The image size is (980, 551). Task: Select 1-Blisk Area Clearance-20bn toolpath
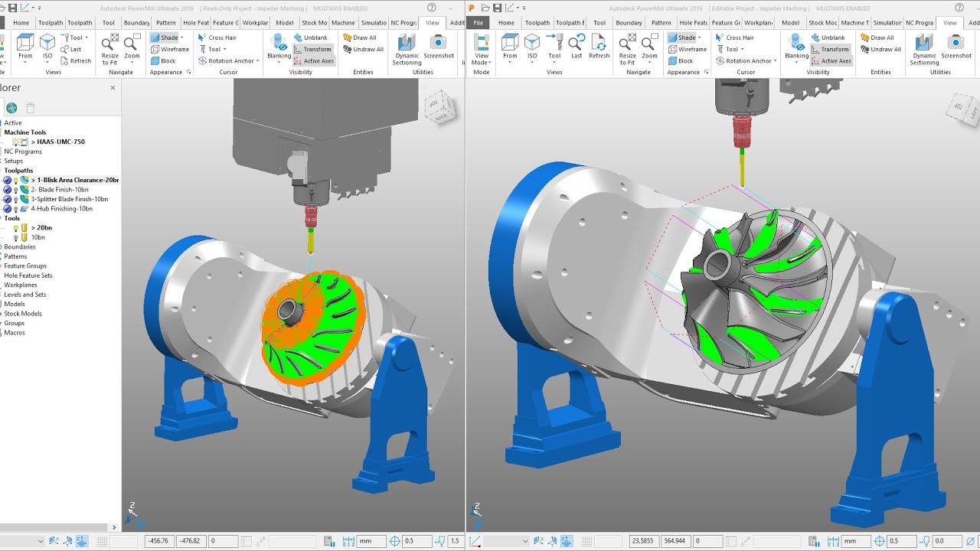pos(74,180)
